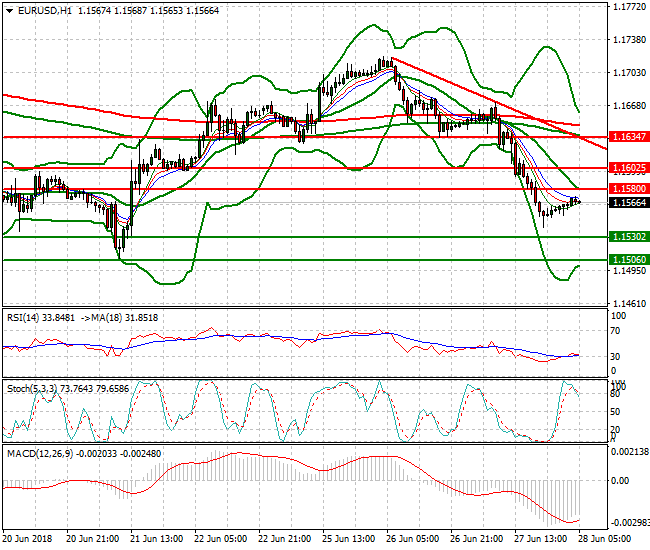Viewport: 650px width, 550px height.
Task: Click the 1.17030 price scale value
Action: coord(629,73)
